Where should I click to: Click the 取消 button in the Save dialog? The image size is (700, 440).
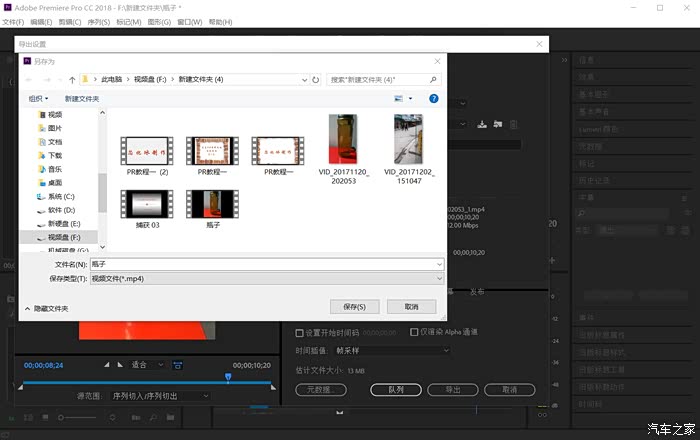412,306
